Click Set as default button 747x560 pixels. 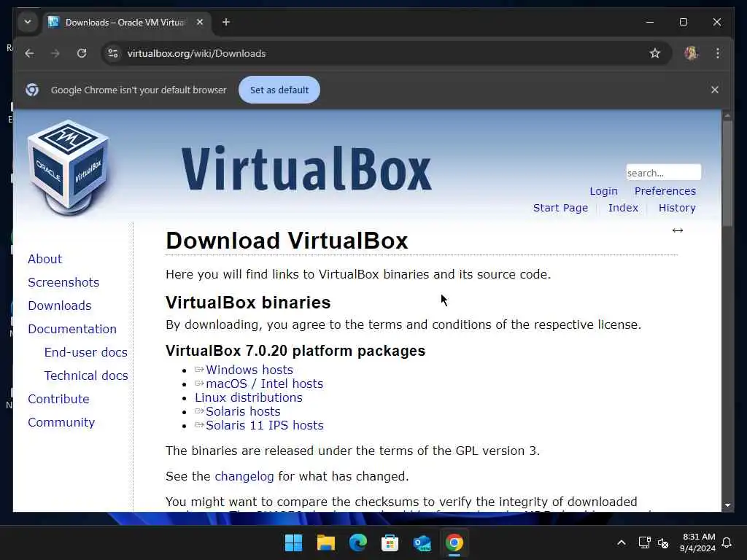pos(279,90)
